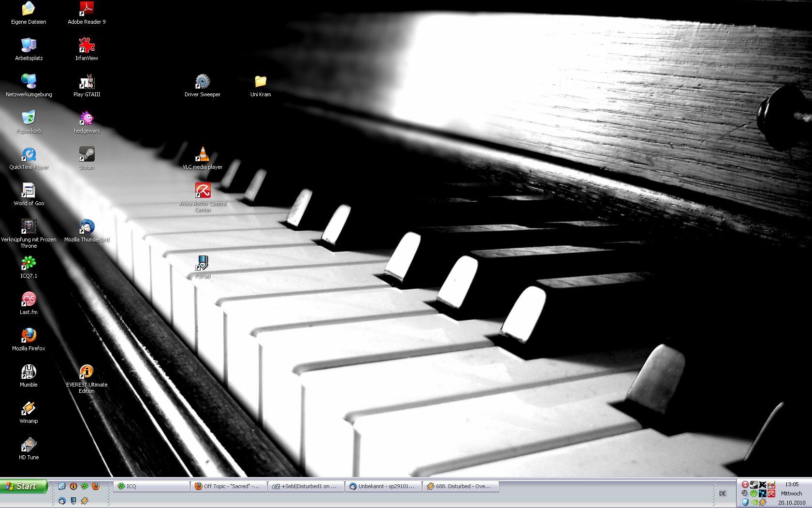Open the Start menu

(24, 486)
